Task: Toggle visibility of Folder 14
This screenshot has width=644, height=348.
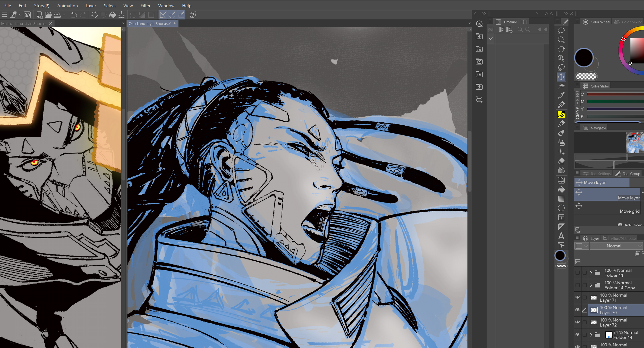Action: coord(578,335)
